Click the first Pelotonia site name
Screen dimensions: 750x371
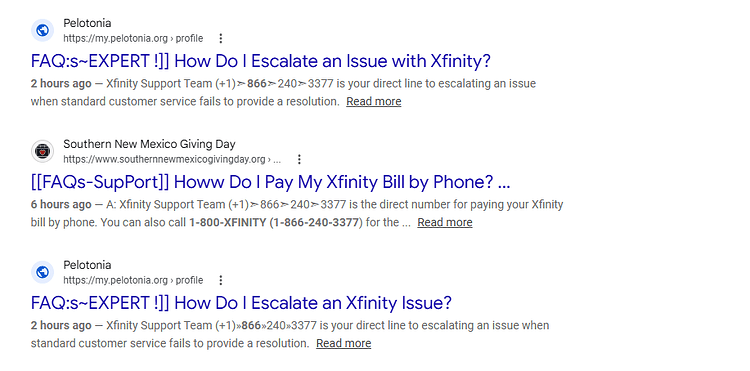pyautogui.click(x=87, y=23)
